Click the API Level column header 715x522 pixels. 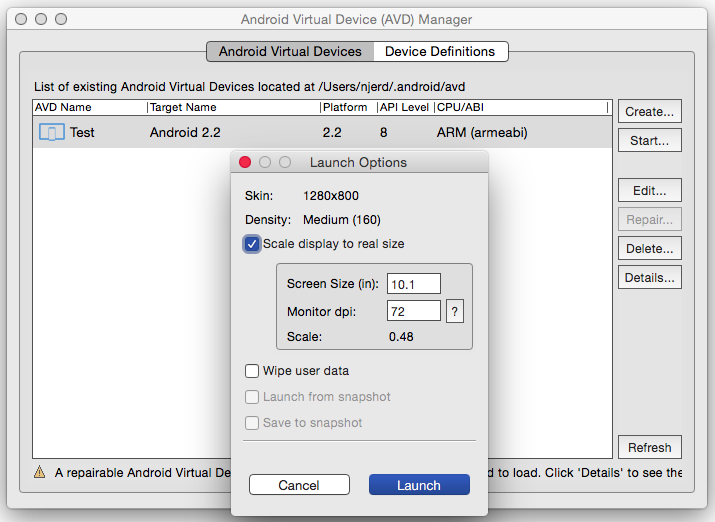click(404, 107)
